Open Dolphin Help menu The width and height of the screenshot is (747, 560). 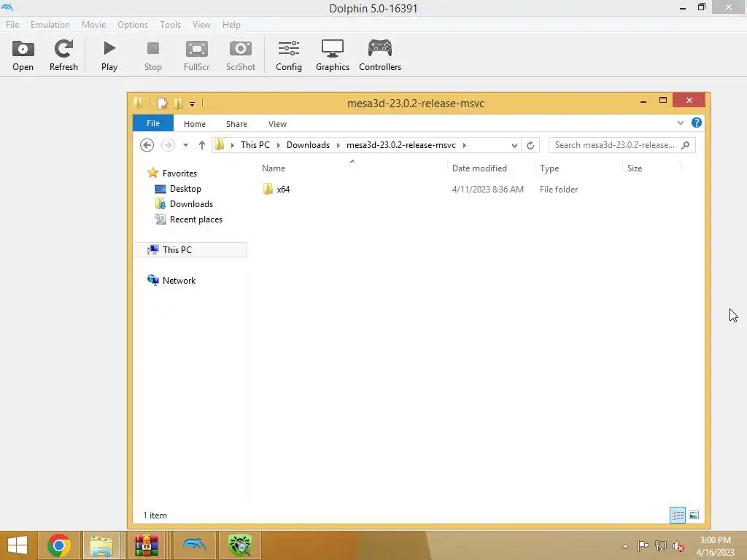[231, 24]
